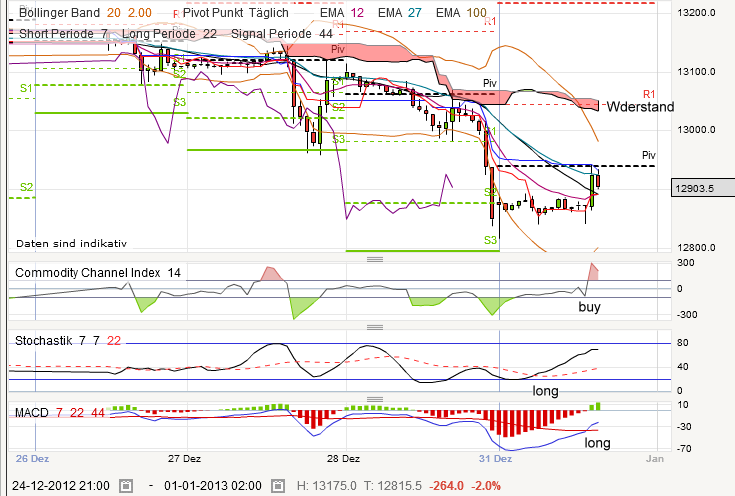The height and width of the screenshot is (496, 735).
Task: Click the MACD indicator title
Action: [32, 412]
